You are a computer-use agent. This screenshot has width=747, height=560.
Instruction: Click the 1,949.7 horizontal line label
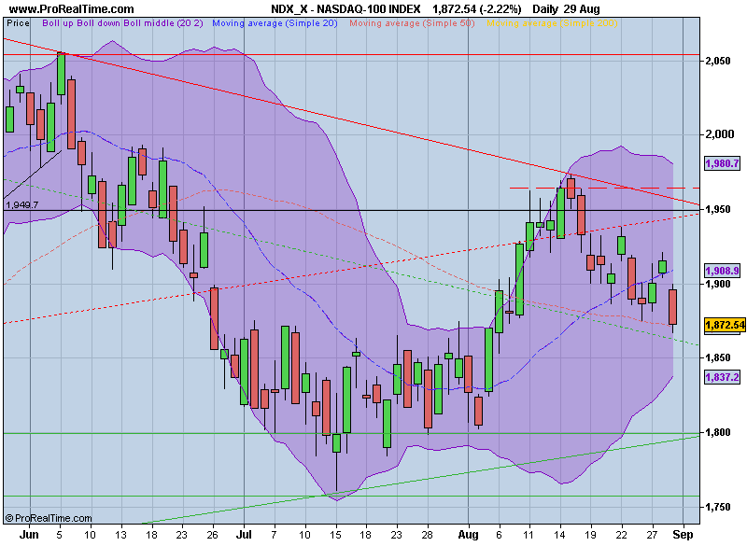(x=21, y=205)
